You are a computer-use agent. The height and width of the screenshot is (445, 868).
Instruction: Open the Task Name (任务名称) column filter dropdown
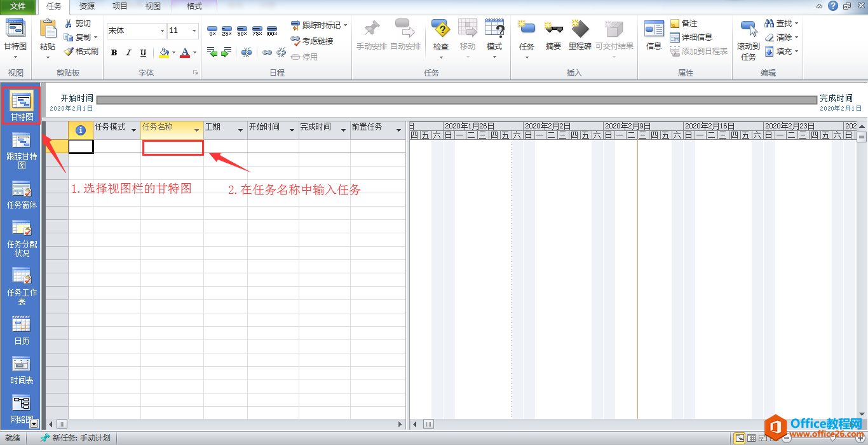click(196, 130)
